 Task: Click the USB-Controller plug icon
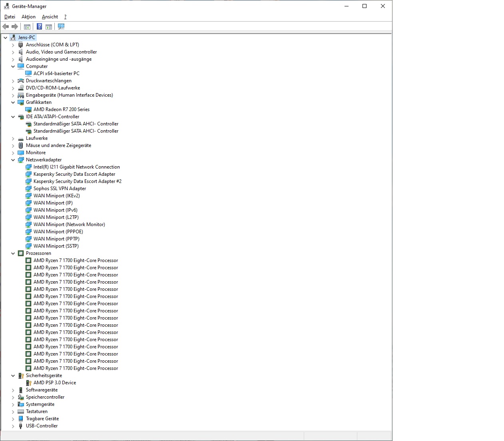click(x=21, y=426)
